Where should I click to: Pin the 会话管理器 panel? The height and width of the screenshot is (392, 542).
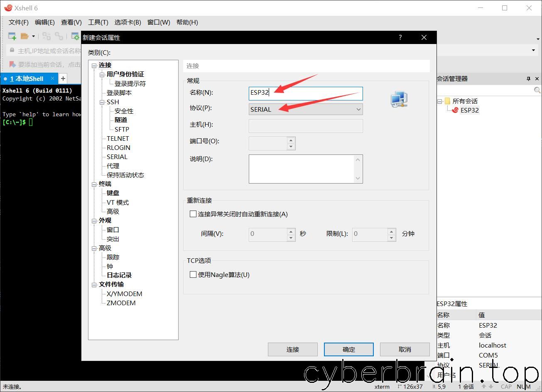tap(528, 78)
